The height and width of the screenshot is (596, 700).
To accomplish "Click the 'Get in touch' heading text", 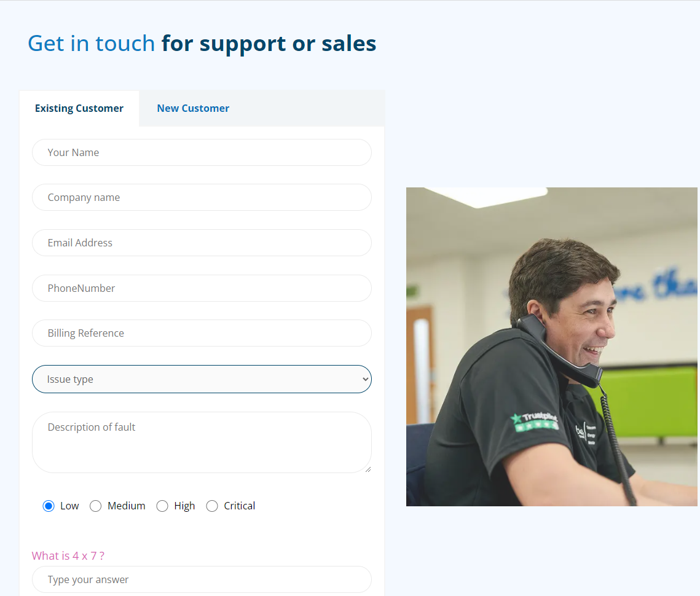I will click(x=92, y=43).
